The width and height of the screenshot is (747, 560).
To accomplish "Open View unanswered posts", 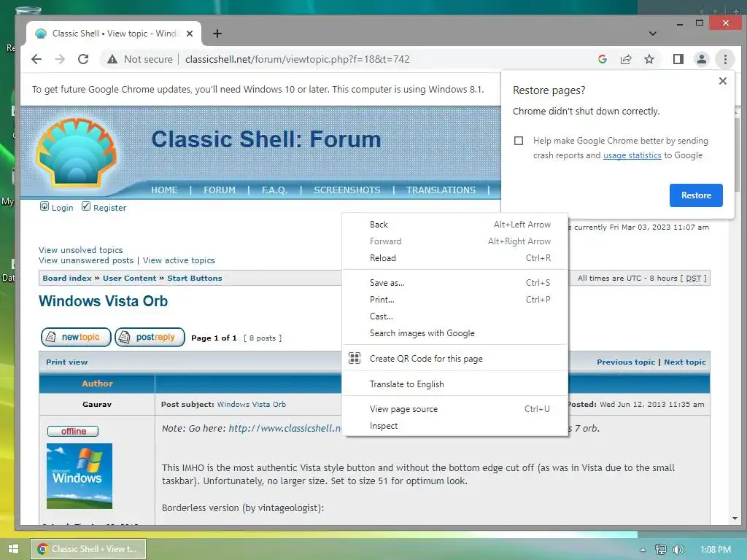I will [86, 260].
